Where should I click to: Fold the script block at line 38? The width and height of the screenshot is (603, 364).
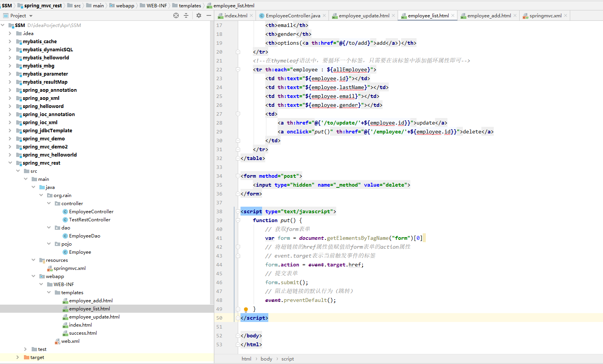coord(238,212)
